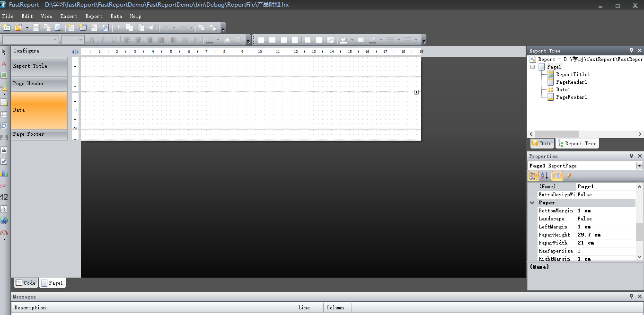Viewport: 644px width, 315px height.
Task: Click the Configure bands button
Action: pos(26,51)
